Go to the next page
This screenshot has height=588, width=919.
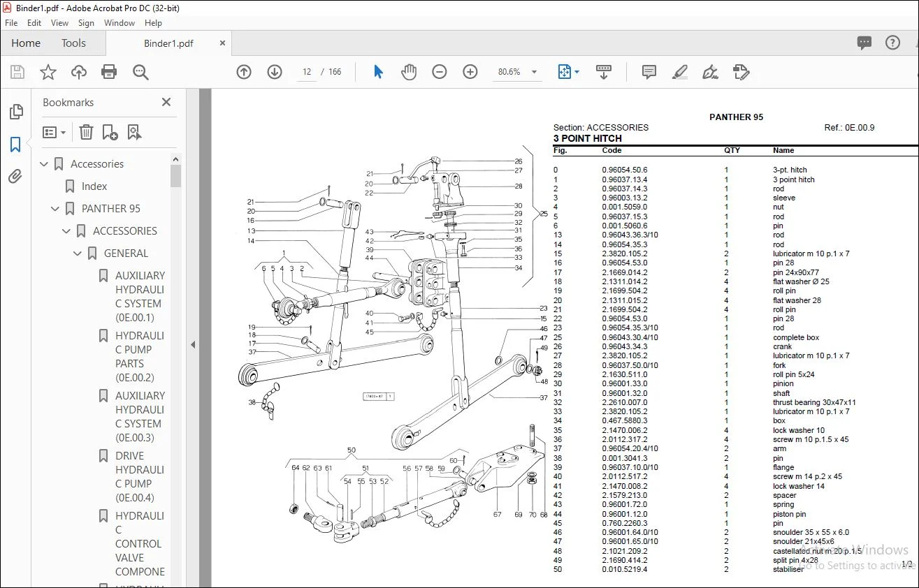[275, 72]
